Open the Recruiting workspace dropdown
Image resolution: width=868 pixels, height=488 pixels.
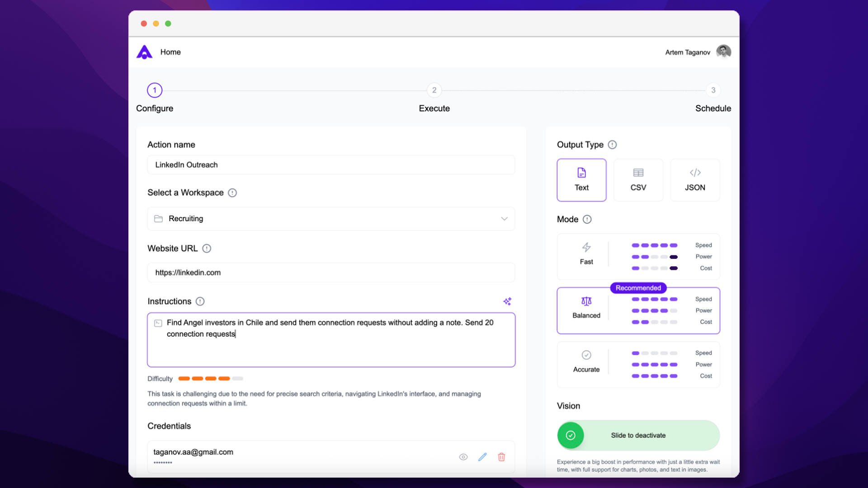coord(331,219)
